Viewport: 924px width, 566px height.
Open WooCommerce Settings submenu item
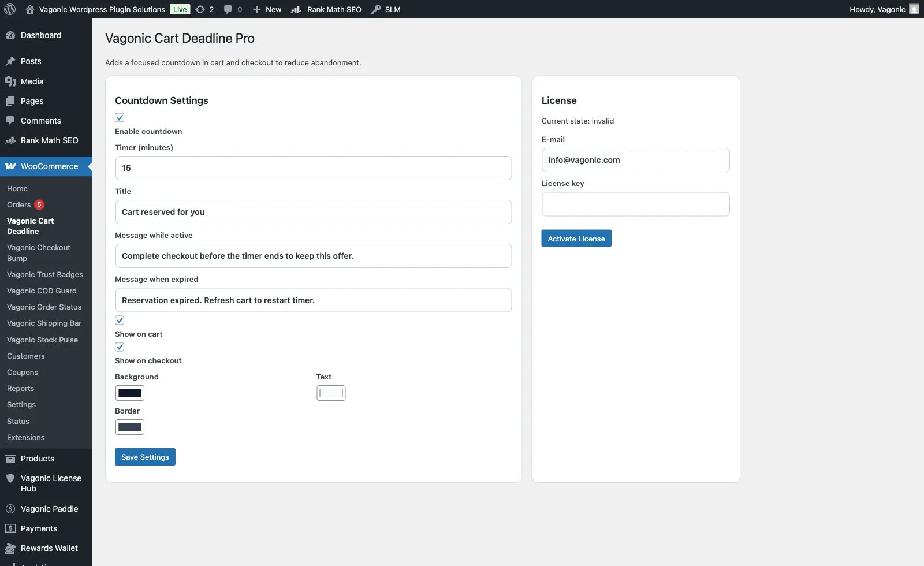[21, 405]
